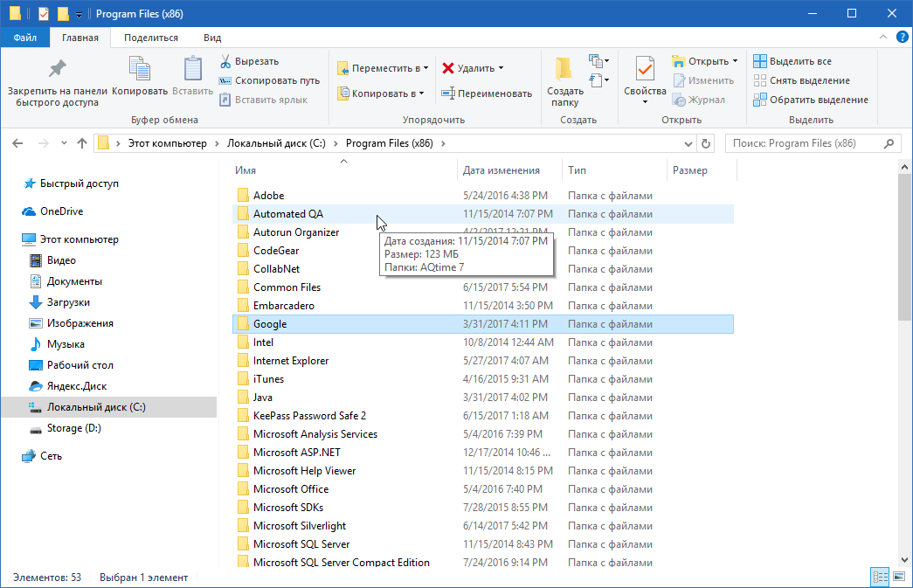The width and height of the screenshot is (913, 588).
Task: Sort by Размер column header
Action: [702, 170]
